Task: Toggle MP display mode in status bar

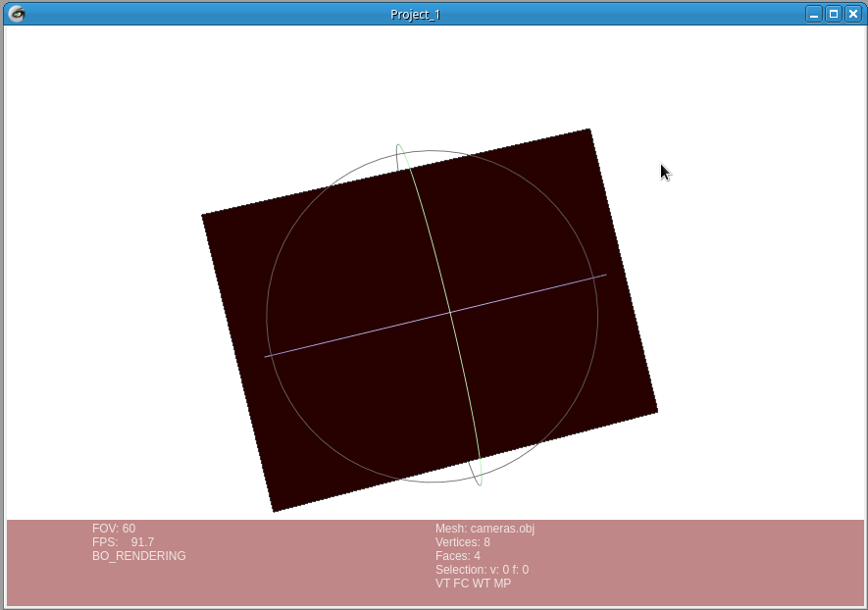Action: pyautogui.click(x=502, y=583)
